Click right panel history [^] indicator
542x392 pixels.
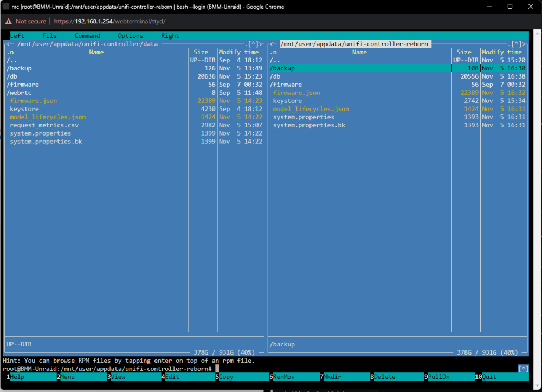(x=517, y=44)
